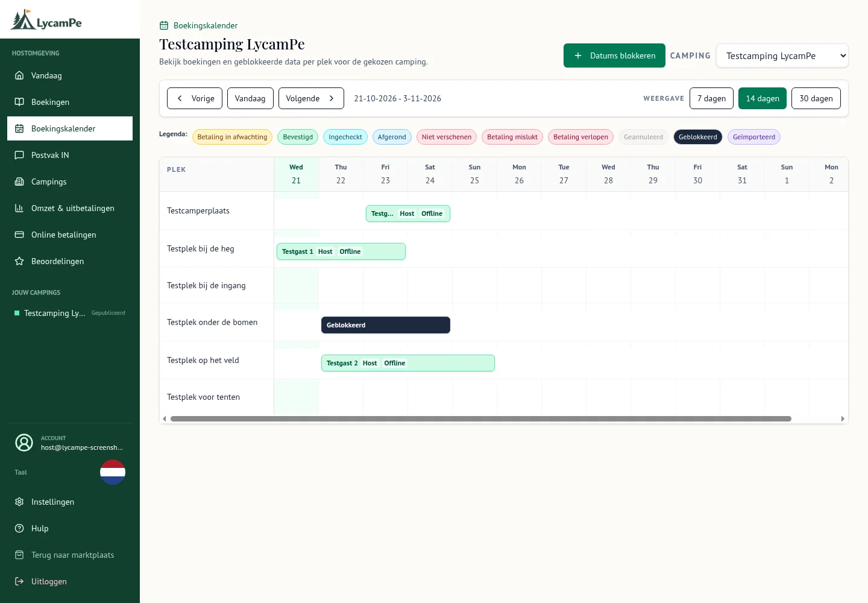Click the Omzet & uitbetalingen chart icon

[x=19, y=208]
